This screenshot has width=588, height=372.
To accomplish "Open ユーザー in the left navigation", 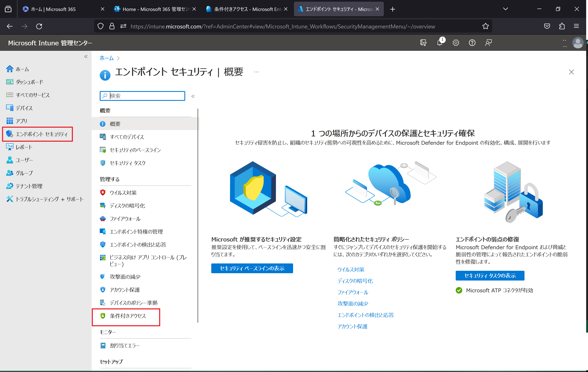I will (20, 160).
